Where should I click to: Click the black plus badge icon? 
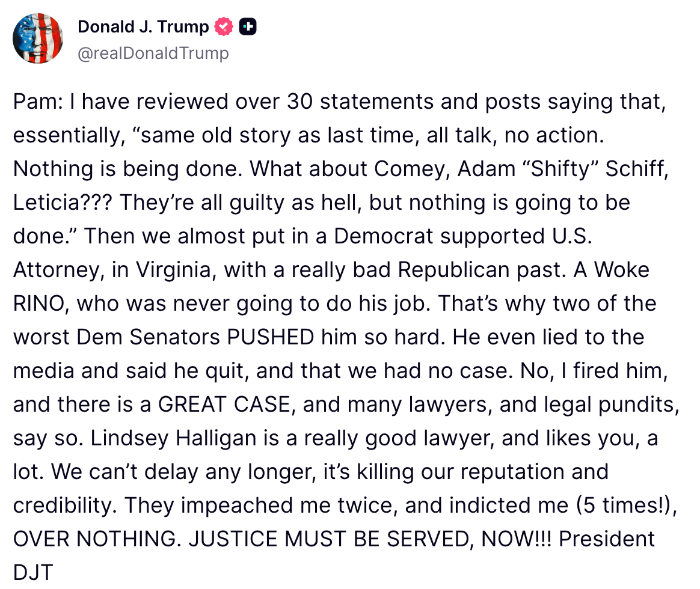(248, 27)
